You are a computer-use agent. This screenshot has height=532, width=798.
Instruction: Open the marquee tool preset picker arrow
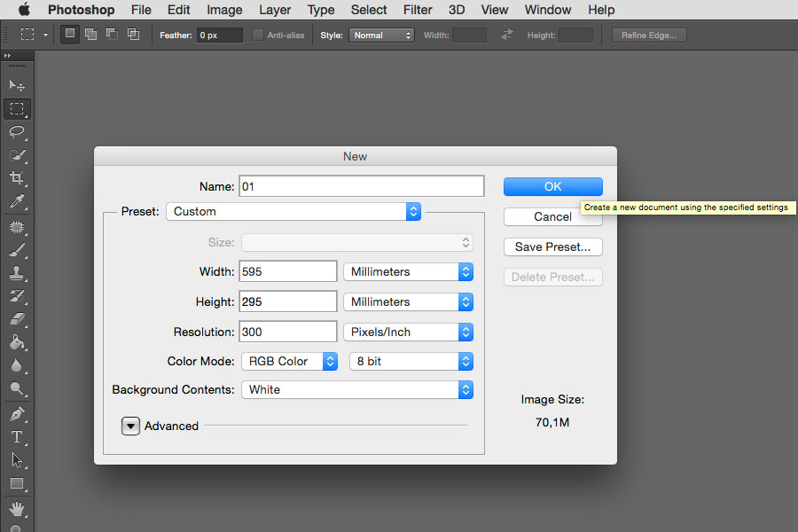coord(45,35)
